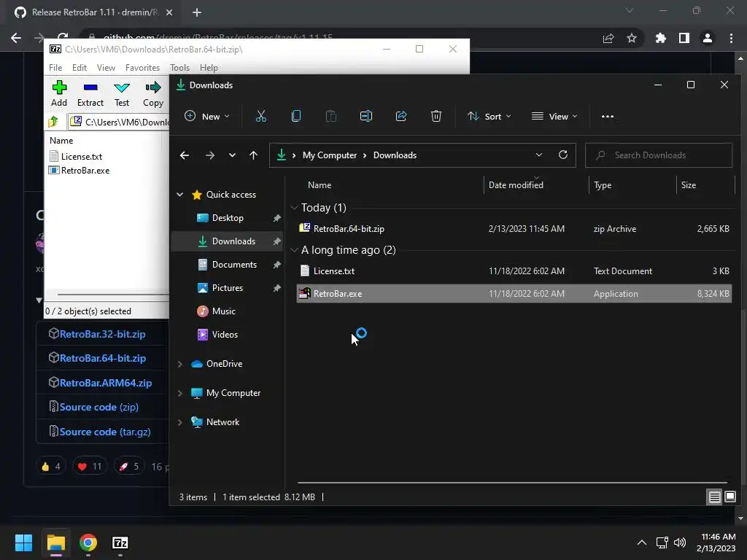The height and width of the screenshot is (560, 747).
Task: Bookmark this page with star icon
Action: (x=632, y=38)
